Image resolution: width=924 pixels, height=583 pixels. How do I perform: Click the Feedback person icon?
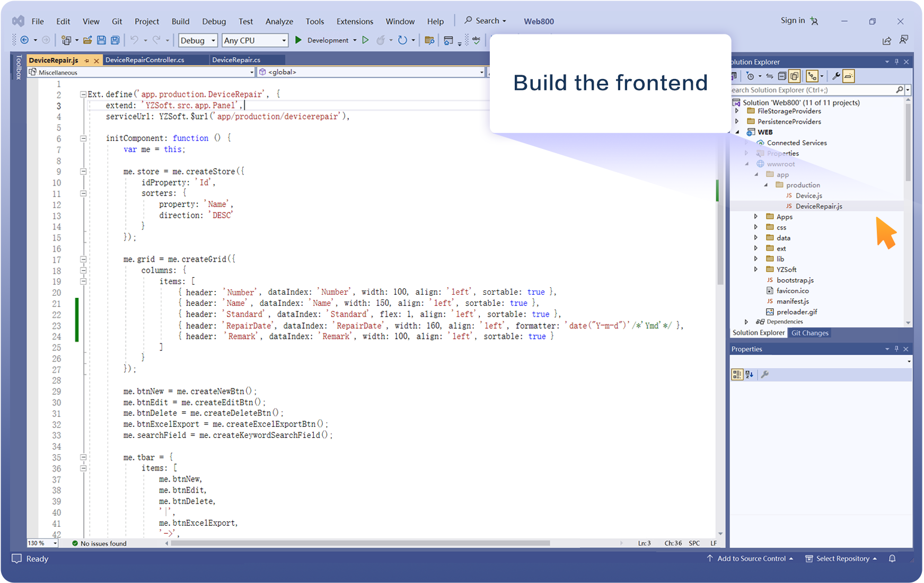click(904, 40)
